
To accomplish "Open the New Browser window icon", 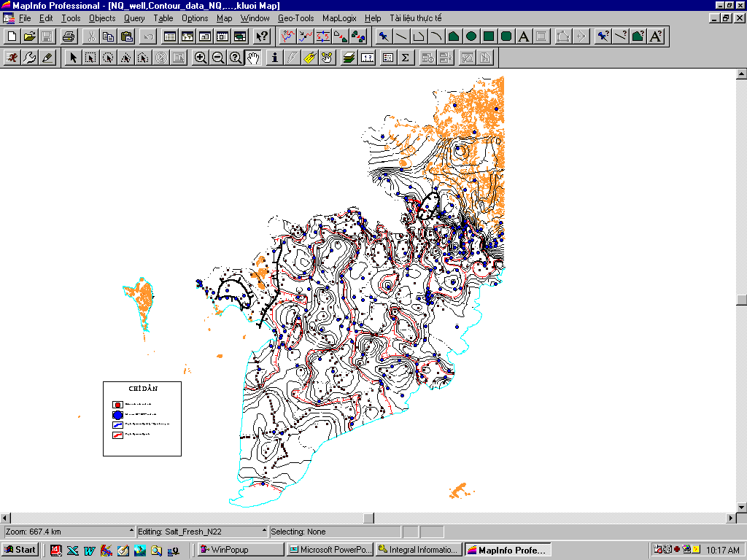I will coord(169,36).
